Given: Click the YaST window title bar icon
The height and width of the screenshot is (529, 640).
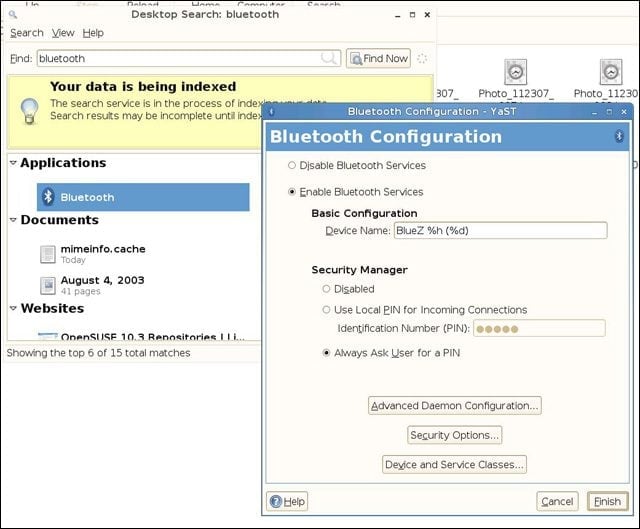Looking at the screenshot, I should (271, 111).
